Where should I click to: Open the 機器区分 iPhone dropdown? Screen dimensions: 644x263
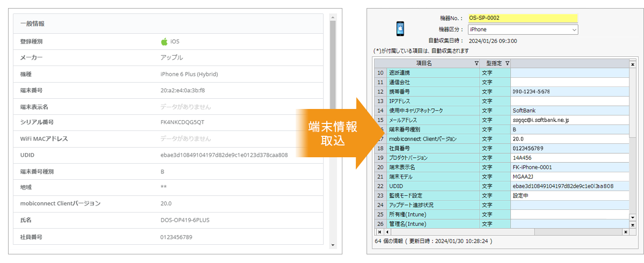(523, 29)
